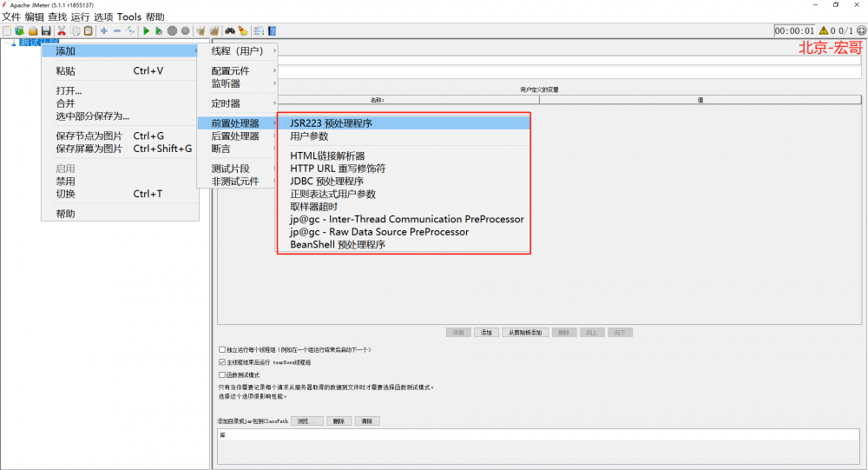
Task: Click the Shutdown test icon
Action: point(186,31)
